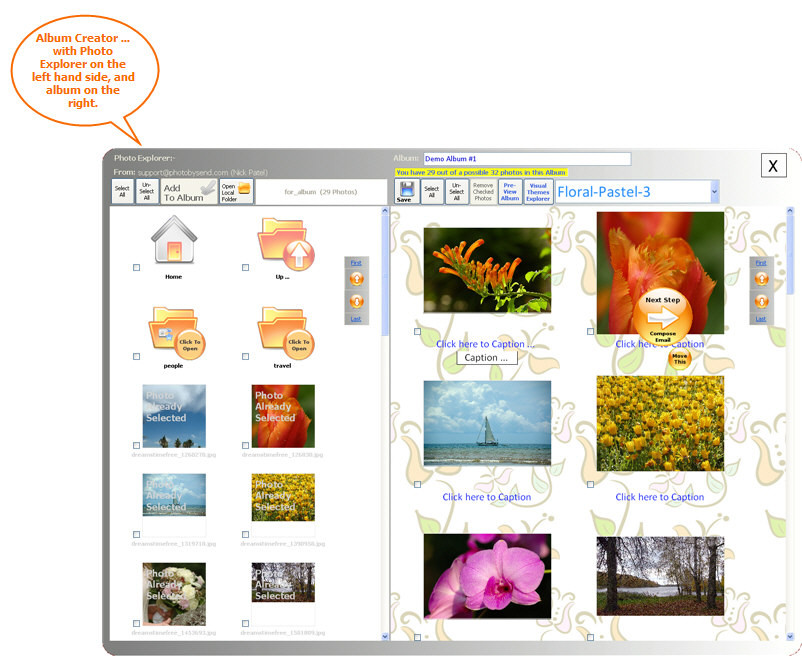Click the 'for_album (29 Photos)' folder label
The width and height of the screenshot is (802, 656).
tap(321, 192)
